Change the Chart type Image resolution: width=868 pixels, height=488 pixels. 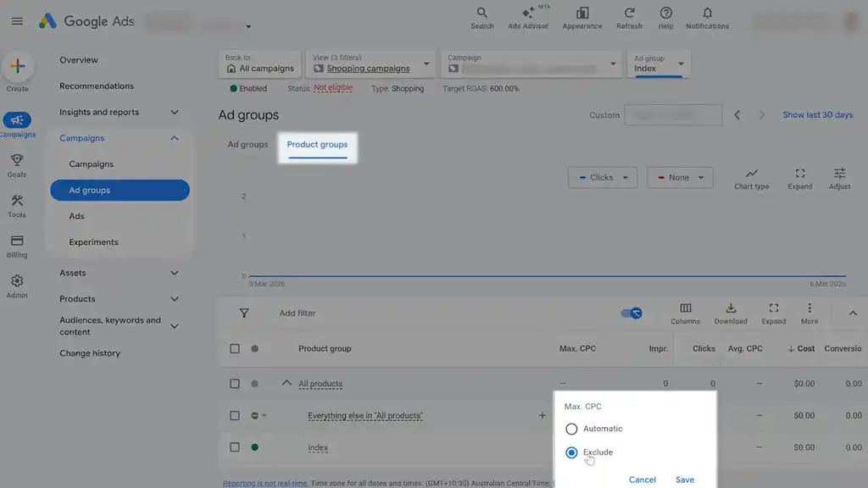pyautogui.click(x=751, y=179)
